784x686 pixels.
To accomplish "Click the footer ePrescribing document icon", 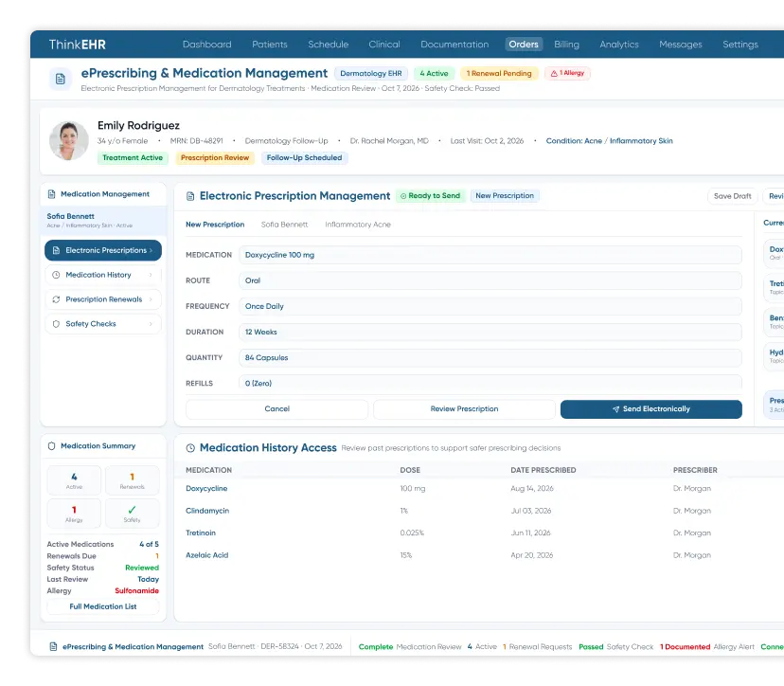I will 54,646.
